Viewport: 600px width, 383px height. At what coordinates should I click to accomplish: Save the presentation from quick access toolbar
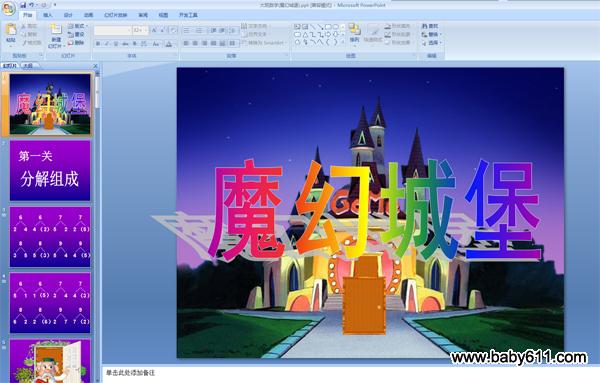23,5
